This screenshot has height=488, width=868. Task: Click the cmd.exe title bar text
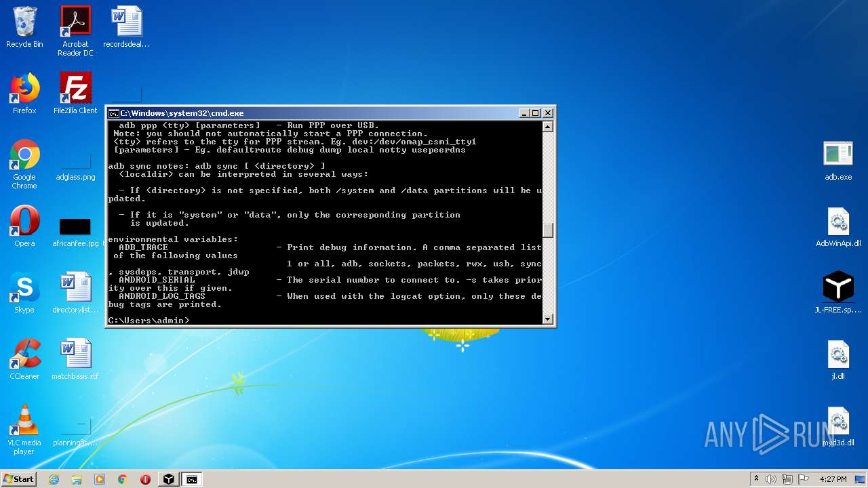point(182,113)
